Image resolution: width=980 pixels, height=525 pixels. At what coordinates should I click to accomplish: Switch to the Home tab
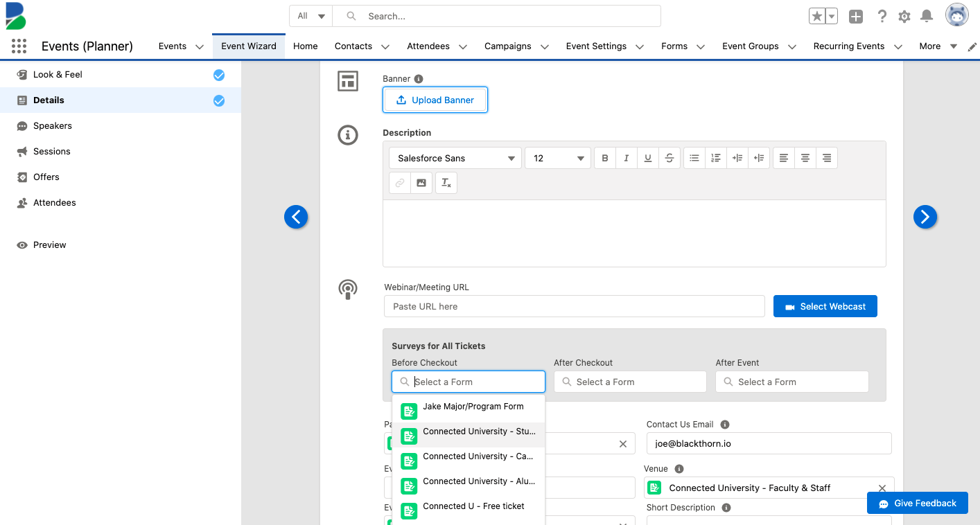click(x=306, y=46)
